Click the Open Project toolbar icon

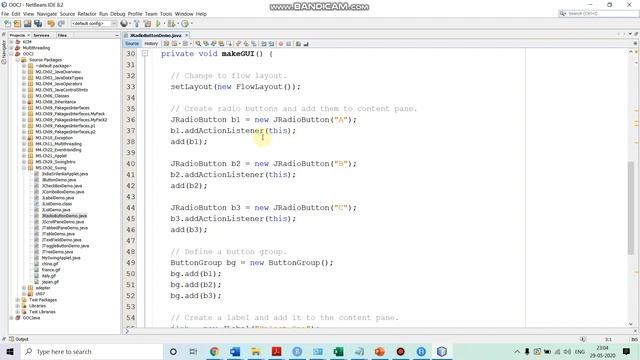(x=28, y=24)
